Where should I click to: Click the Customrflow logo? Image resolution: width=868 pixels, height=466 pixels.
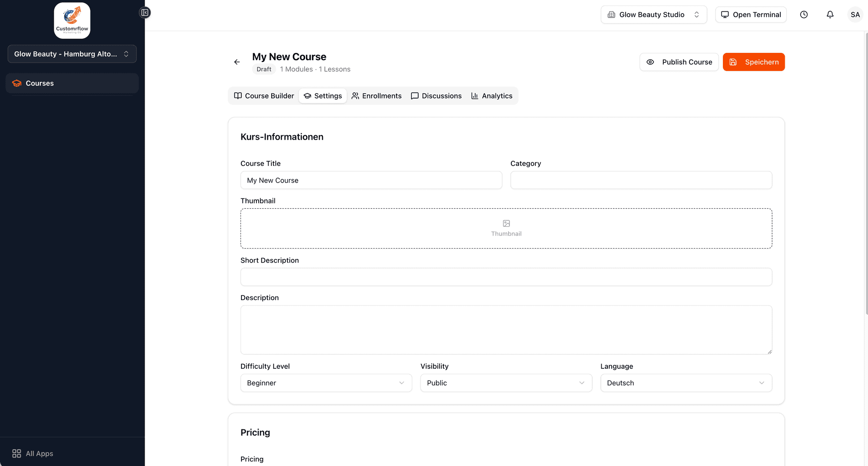tap(72, 20)
